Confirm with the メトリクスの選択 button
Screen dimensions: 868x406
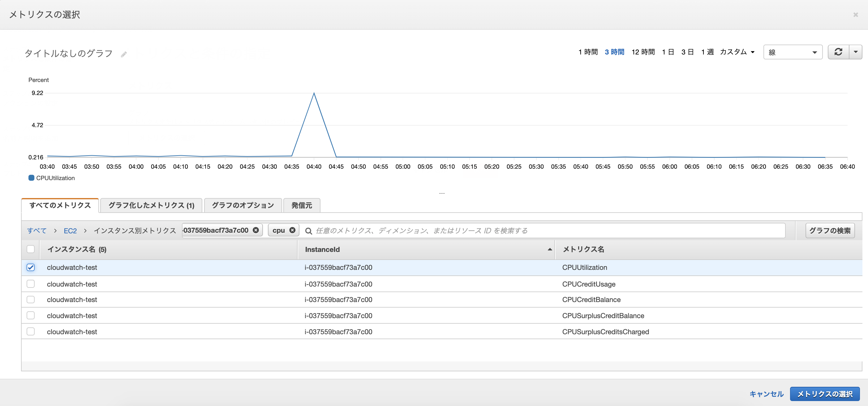tap(824, 394)
